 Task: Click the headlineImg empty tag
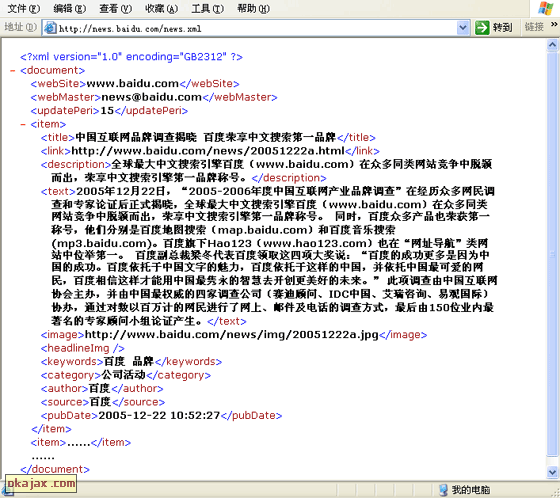pyautogui.click(x=82, y=348)
